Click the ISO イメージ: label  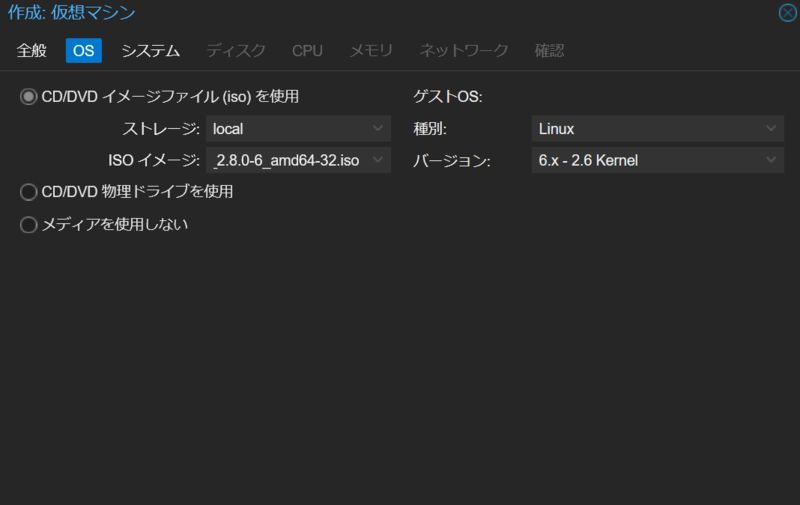tap(154, 161)
